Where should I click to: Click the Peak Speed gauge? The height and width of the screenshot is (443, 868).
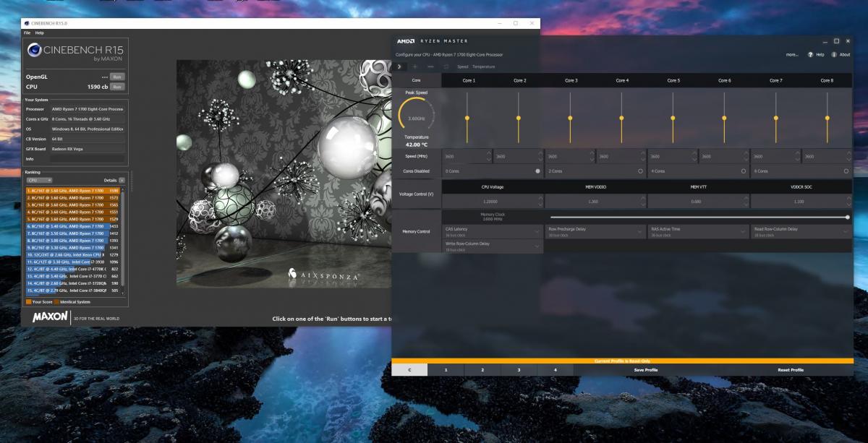(416, 116)
